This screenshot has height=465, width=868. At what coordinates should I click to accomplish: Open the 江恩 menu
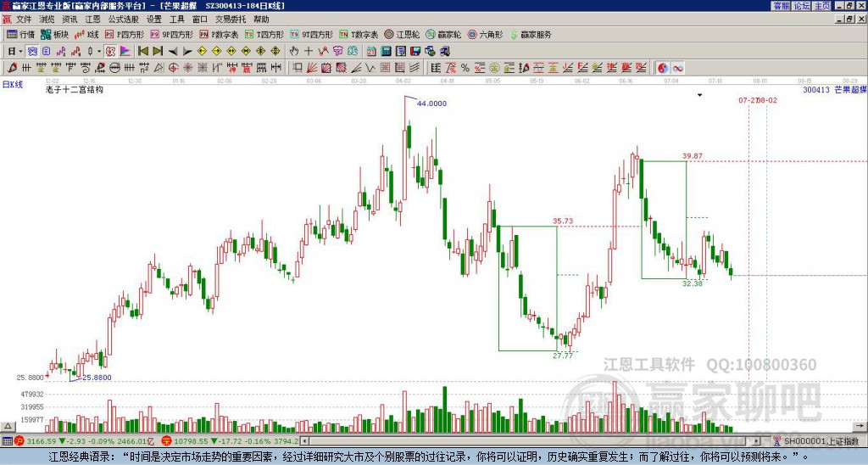pos(92,20)
